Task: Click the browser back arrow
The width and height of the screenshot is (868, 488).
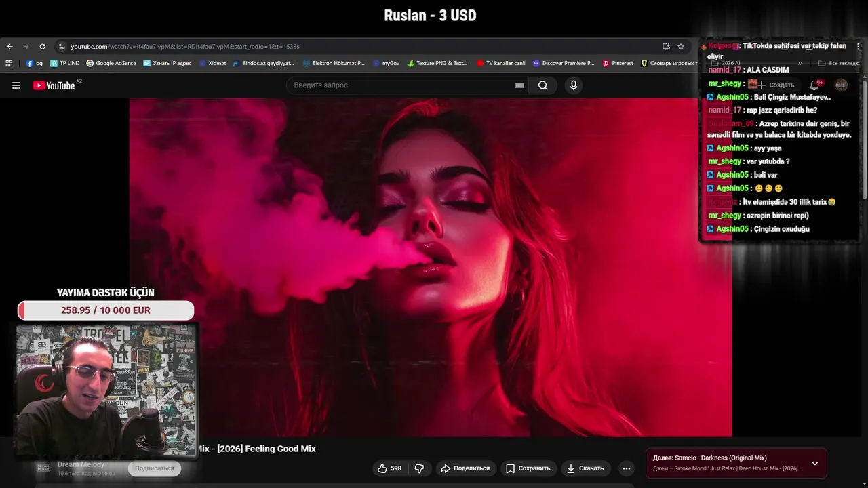Action: 9,47
